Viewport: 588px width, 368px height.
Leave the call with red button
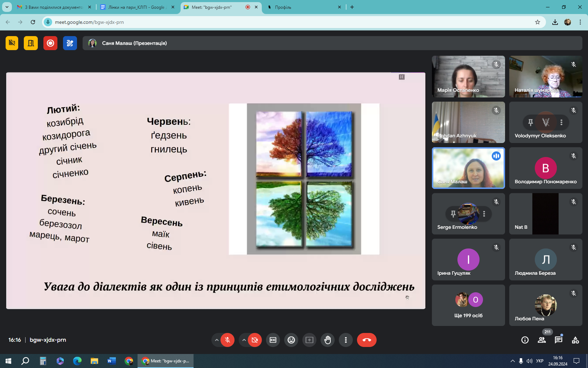click(x=366, y=340)
